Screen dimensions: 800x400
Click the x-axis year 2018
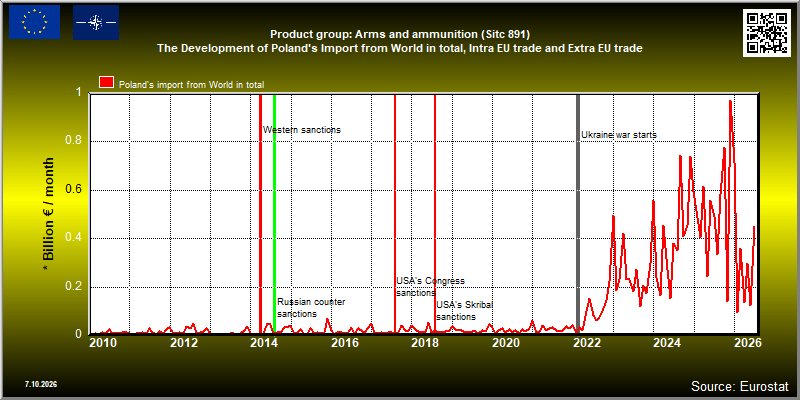[x=425, y=343]
